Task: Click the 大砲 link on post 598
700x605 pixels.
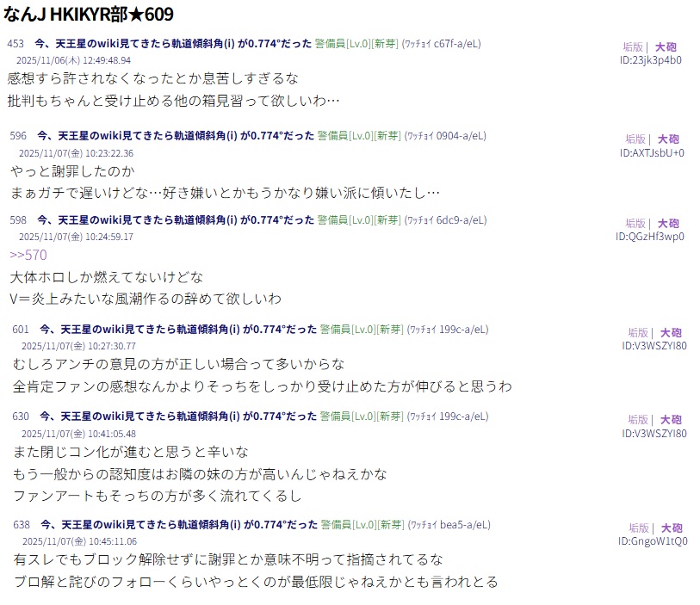Action: (667, 224)
